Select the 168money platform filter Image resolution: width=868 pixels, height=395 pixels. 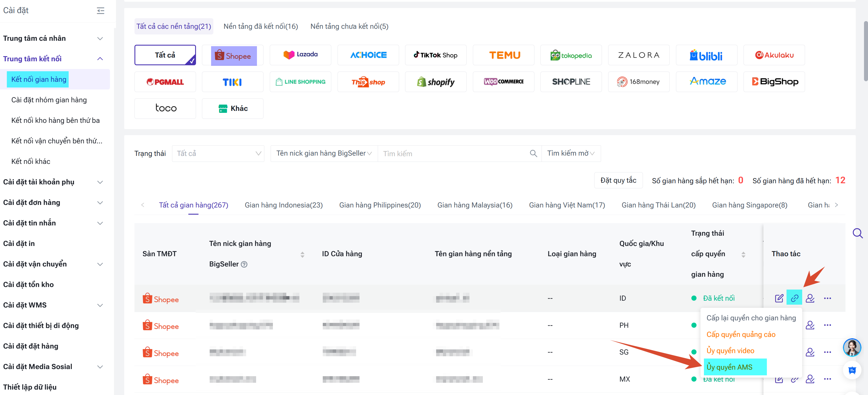coord(638,82)
